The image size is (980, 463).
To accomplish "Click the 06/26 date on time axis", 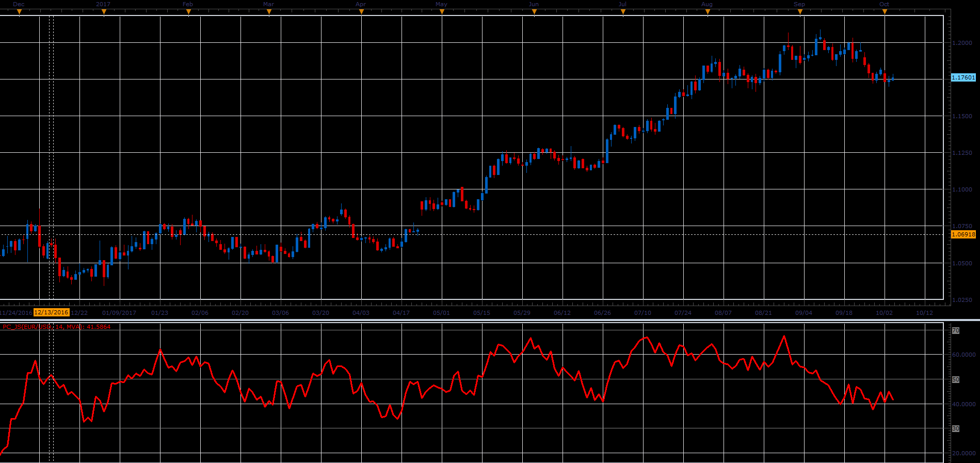I will [x=602, y=313].
